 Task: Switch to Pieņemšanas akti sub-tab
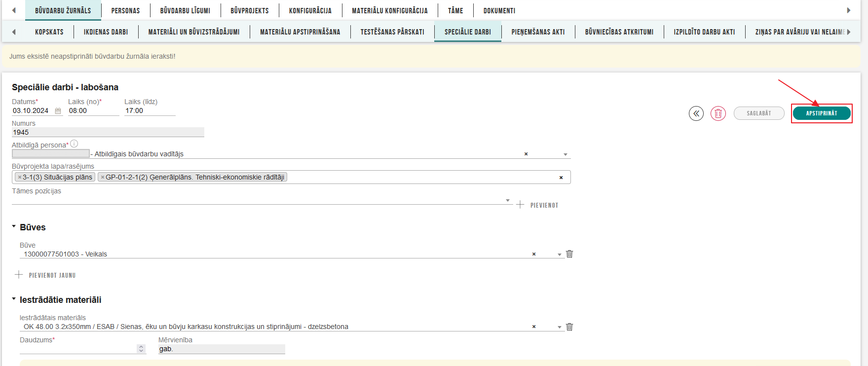538,32
